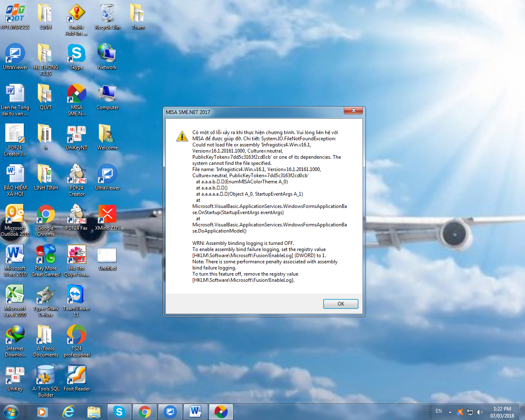Launch MISA SME.NET desktop shortcut
Viewport: 525px width, 420px height.
point(76,100)
